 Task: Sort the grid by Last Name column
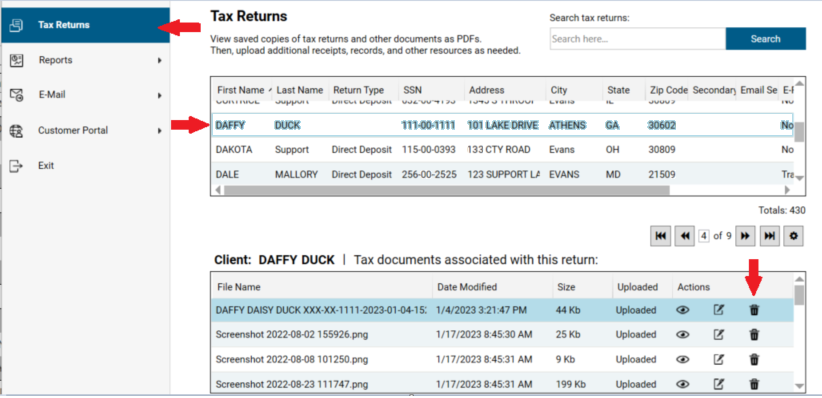(300, 90)
